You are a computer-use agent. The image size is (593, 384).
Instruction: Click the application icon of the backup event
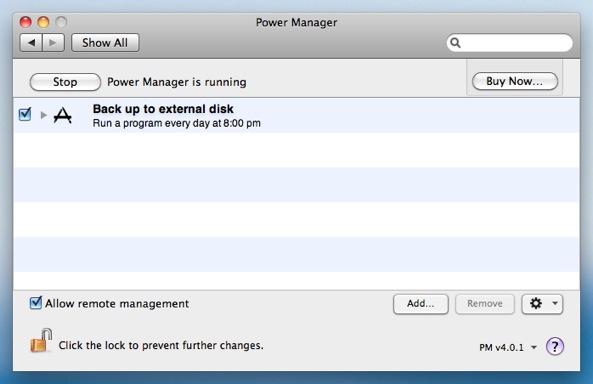pyautogui.click(x=63, y=115)
